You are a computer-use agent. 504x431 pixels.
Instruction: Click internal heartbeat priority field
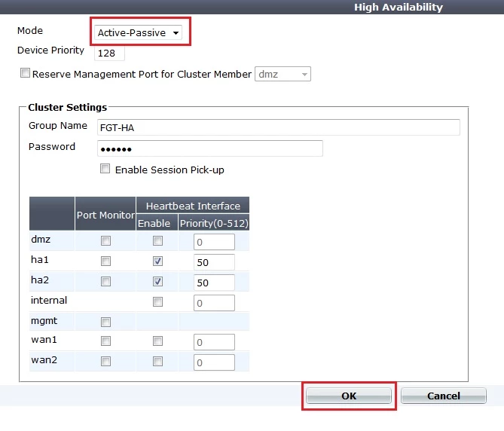point(214,303)
